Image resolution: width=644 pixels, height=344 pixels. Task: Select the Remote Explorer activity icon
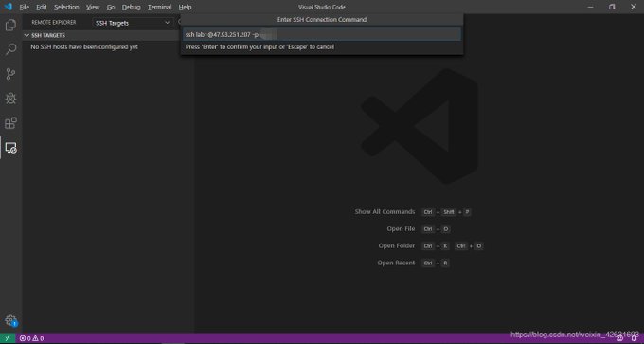10,148
